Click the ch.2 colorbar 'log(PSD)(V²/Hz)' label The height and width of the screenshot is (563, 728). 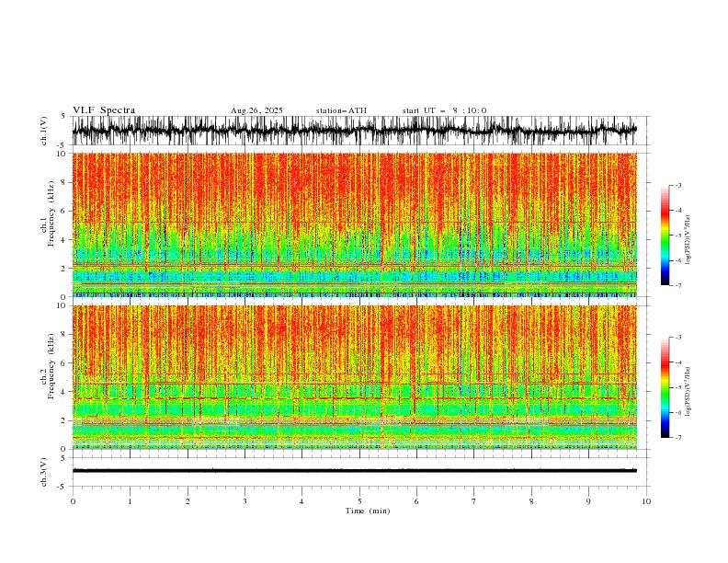(688, 392)
